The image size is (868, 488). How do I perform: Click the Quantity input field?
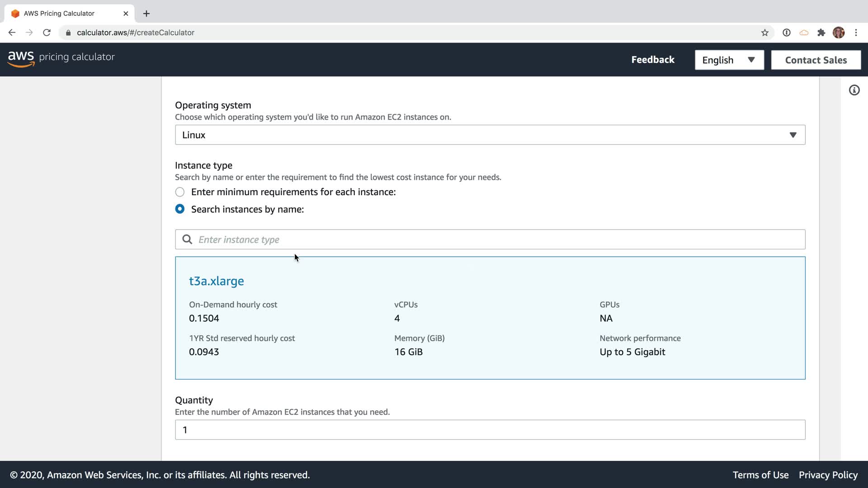[490, 430]
